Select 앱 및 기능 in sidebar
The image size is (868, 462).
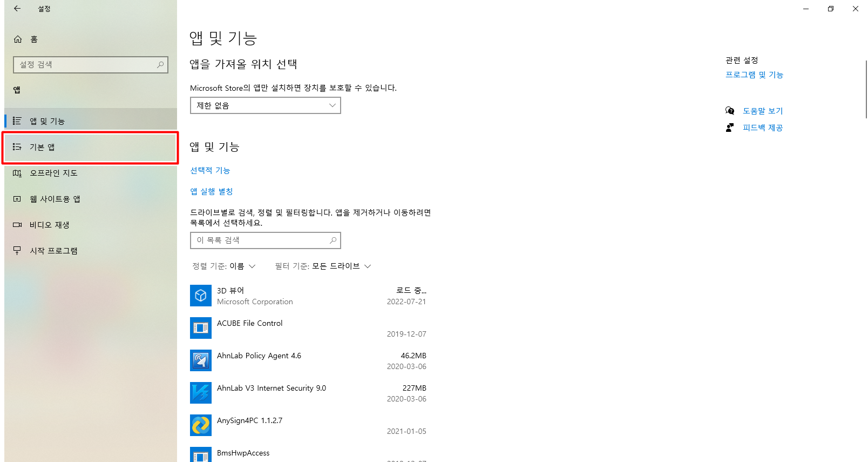pyautogui.click(x=91, y=121)
